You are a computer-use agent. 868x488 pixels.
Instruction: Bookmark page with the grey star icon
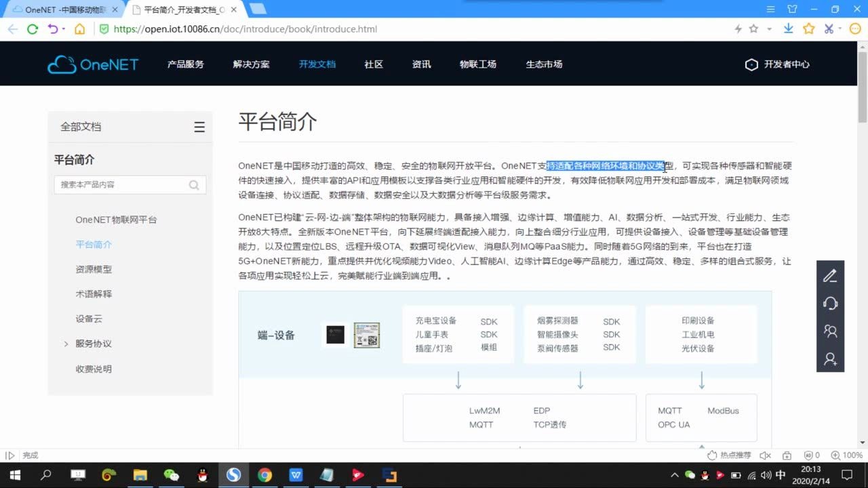pos(753,29)
